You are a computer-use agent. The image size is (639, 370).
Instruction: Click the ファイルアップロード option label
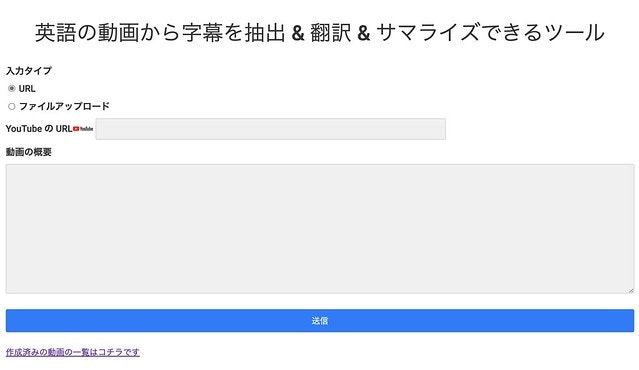tap(64, 106)
